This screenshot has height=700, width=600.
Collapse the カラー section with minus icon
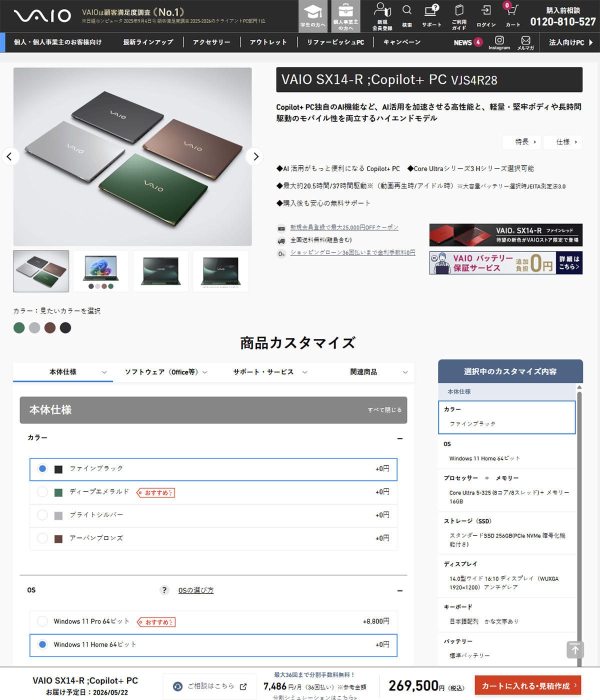(x=399, y=438)
